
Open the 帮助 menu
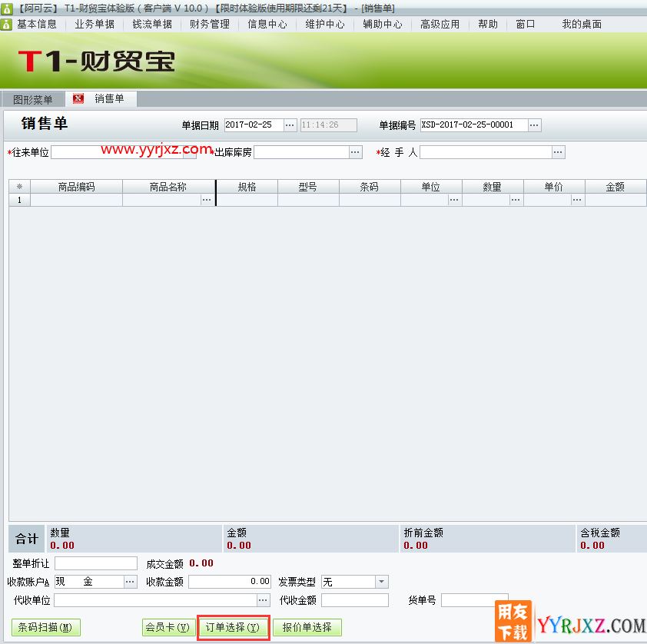click(488, 25)
